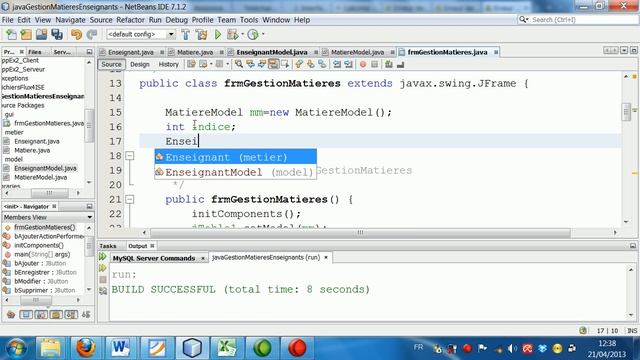Open the Refactor menu
640x360 pixels.
click(130, 20)
